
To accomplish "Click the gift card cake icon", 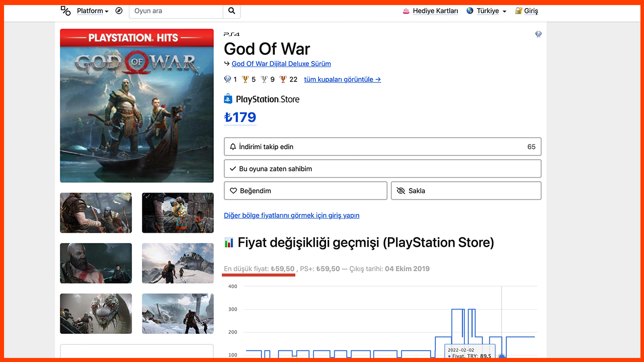I will click(x=406, y=11).
